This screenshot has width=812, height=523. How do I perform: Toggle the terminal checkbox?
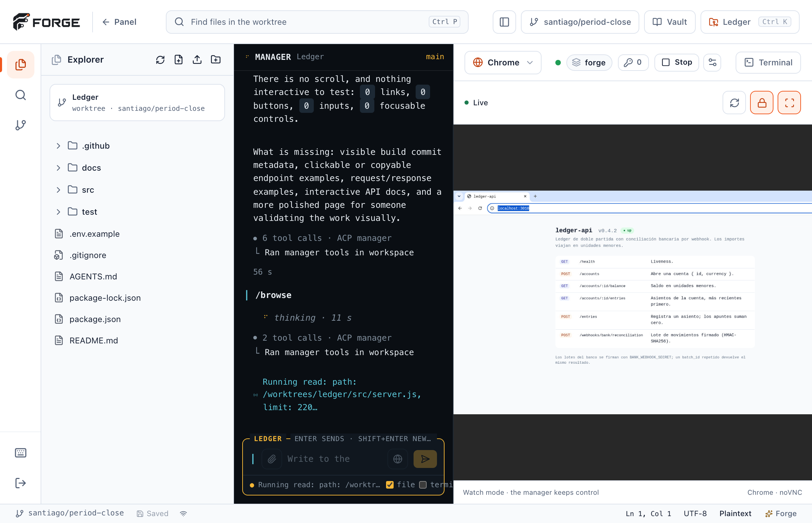pyautogui.click(x=423, y=485)
